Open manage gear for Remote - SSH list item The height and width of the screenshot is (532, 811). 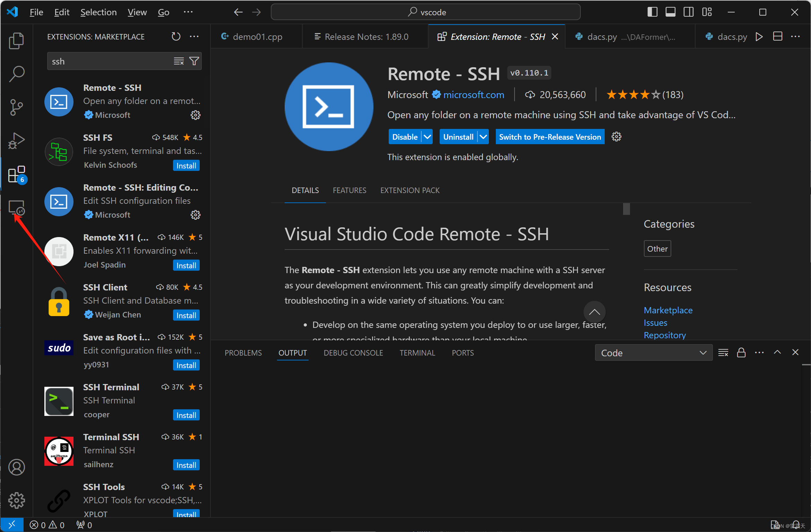pos(196,115)
